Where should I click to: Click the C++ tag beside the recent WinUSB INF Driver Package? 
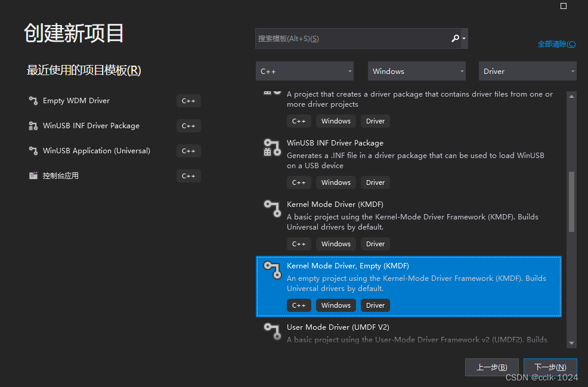[188, 126]
